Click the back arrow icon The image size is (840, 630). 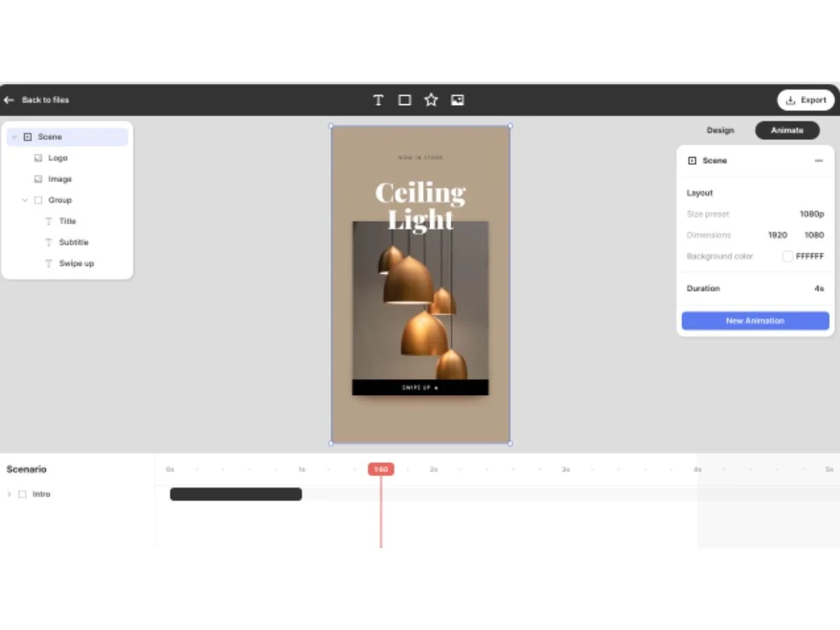click(9, 100)
